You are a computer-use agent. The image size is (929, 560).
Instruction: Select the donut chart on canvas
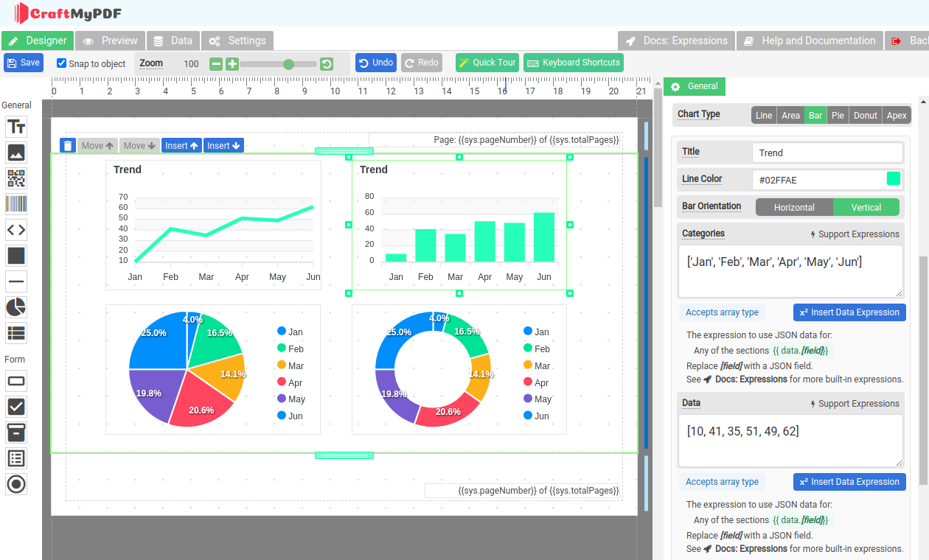click(x=459, y=369)
